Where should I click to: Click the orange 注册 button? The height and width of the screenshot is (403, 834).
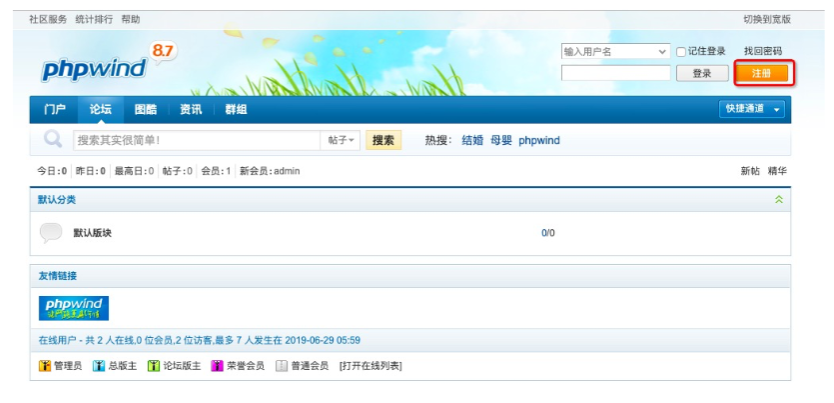[761, 73]
